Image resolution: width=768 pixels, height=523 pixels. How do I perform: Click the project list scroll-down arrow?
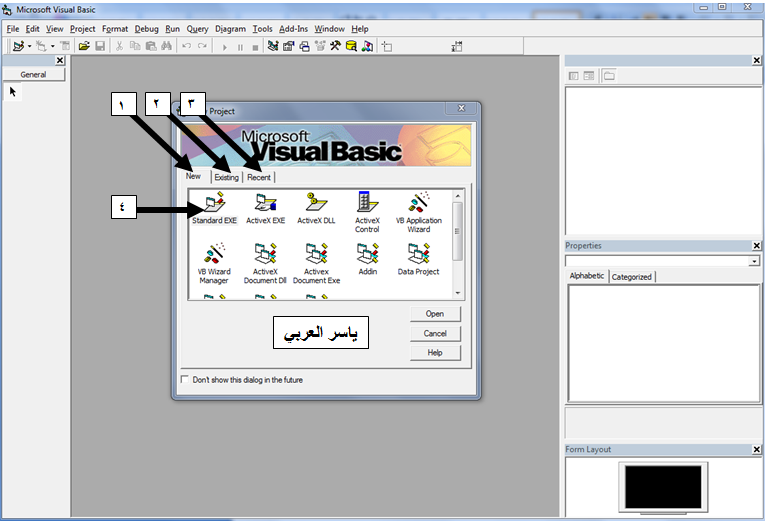[457, 293]
